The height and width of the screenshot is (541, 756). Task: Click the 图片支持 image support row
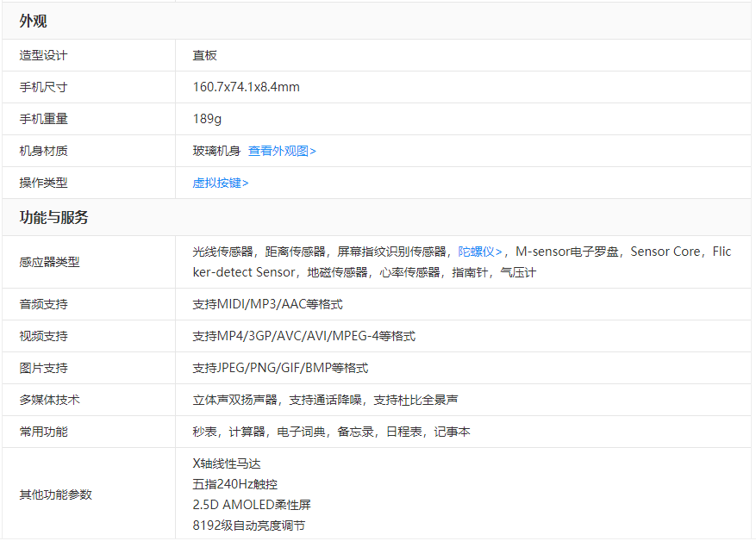pos(37,368)
